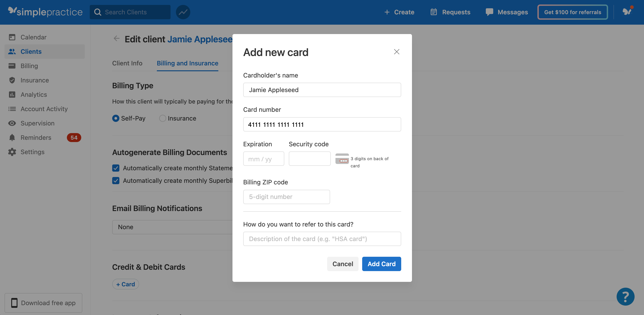
Task: Click the Add Card button
Action: [x=381, y=264]
